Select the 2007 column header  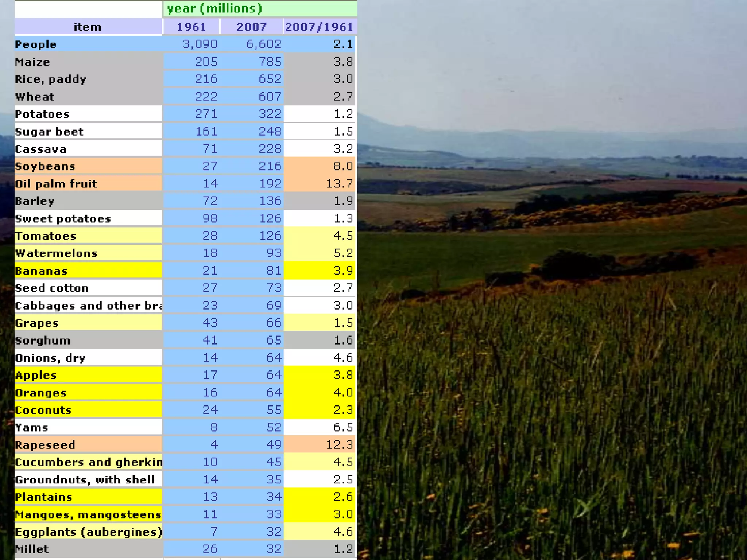coord(252,27)
